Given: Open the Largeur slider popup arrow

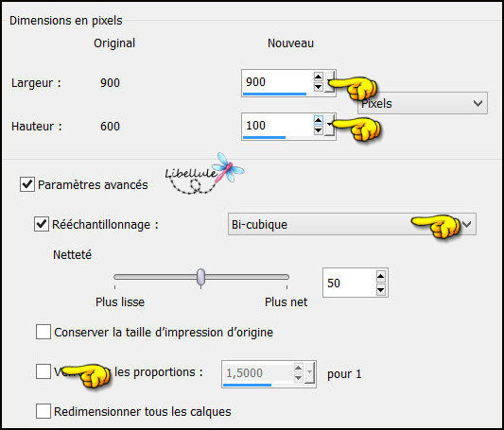Looking at the screenshot, I should pyautogui.click(x=329, y=81).
